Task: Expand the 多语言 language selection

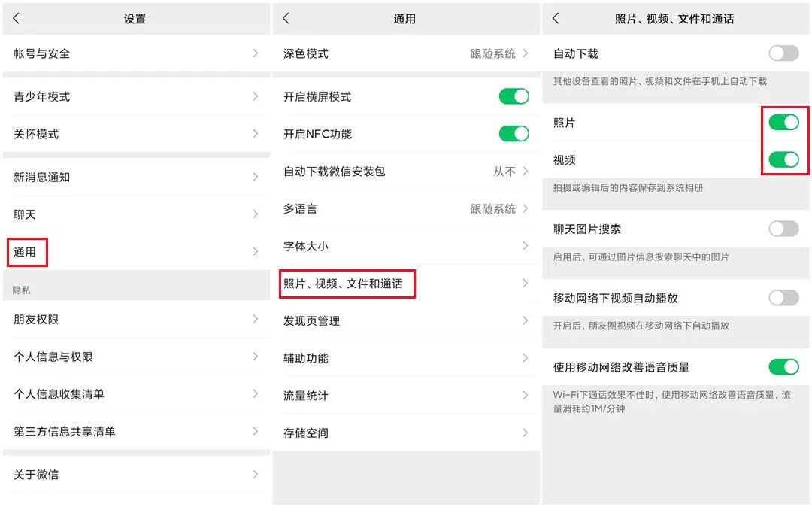Action: [406, 208]
